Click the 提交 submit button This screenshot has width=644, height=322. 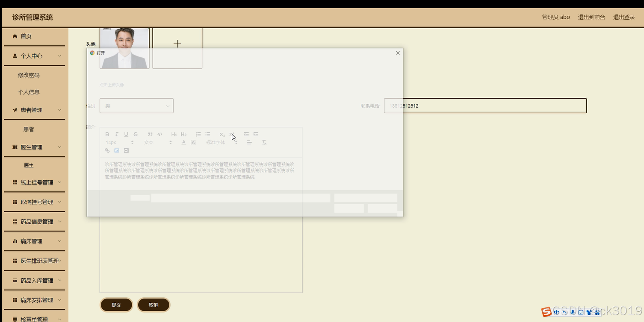[116, 305]
